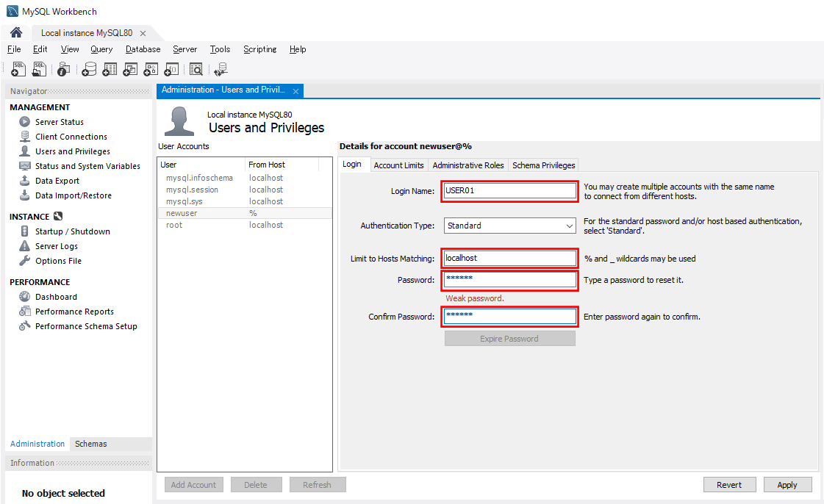Switch to the Administrative Roles tab
This screenshot has width=824, height=504.
click(468, 165)
